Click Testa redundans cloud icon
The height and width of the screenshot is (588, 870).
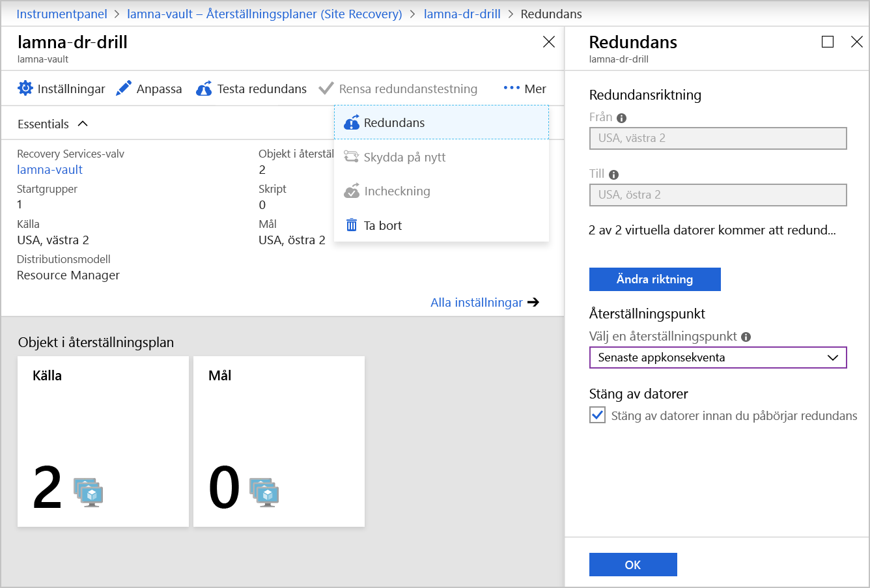[204, 89]
